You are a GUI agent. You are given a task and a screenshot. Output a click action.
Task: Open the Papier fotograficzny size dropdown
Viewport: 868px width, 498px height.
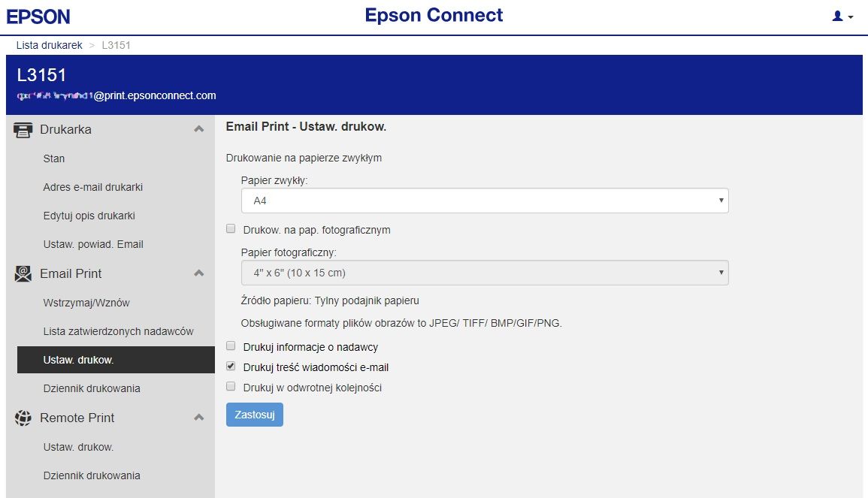tap(485, 273)
